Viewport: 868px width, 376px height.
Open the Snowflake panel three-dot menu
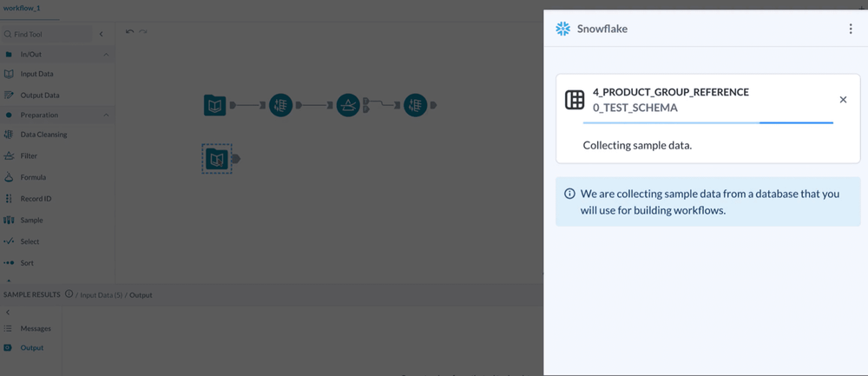pos(850,29)
